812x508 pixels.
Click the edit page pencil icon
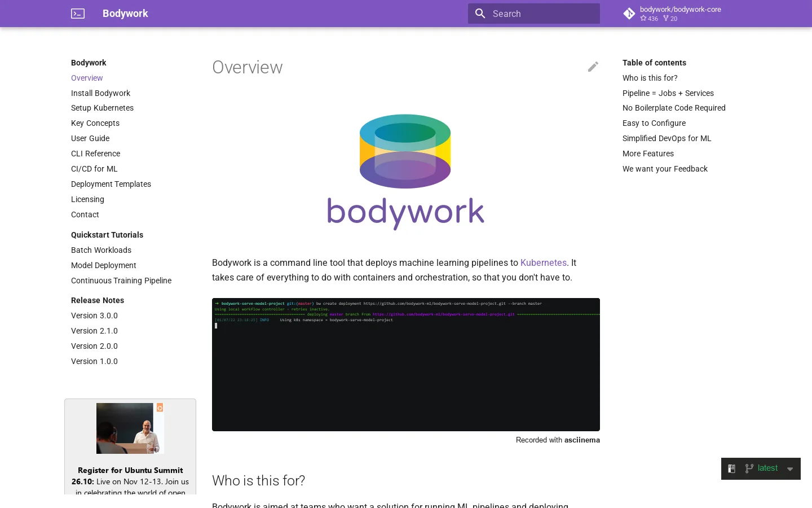tap(593, 67)
